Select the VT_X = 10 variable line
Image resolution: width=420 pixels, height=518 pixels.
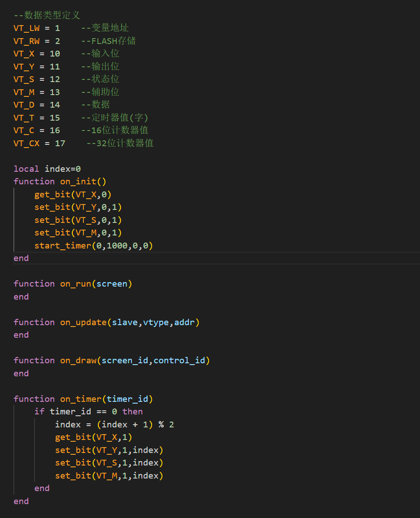coord(36,54)
